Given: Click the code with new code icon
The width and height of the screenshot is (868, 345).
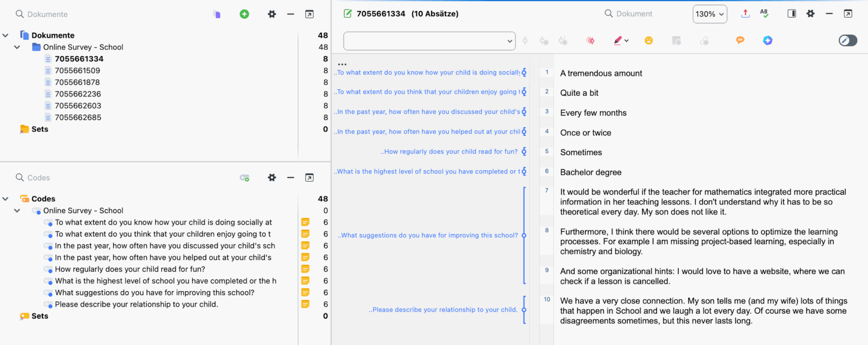Looking at the screenshot, I should pos(544,41).
